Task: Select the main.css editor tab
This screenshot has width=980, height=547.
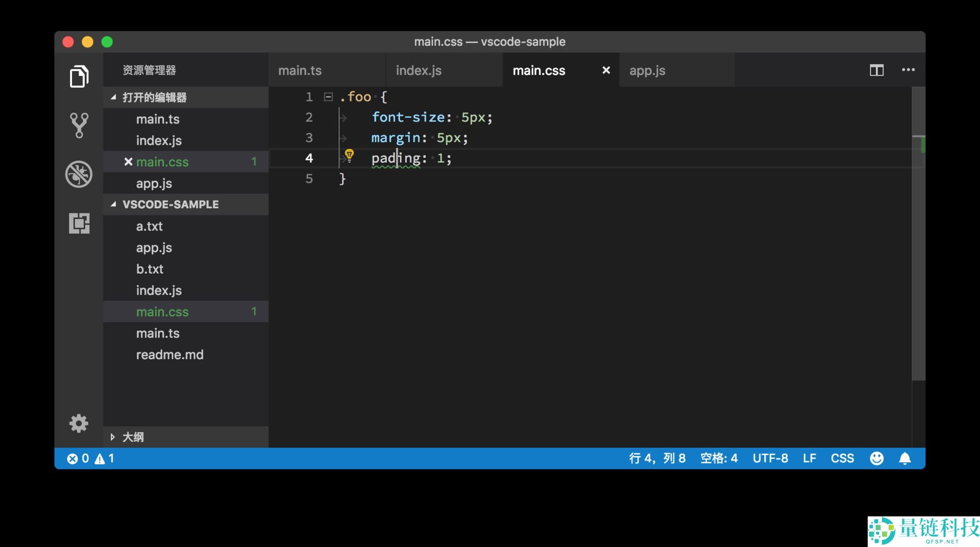Action: (560, 70)
